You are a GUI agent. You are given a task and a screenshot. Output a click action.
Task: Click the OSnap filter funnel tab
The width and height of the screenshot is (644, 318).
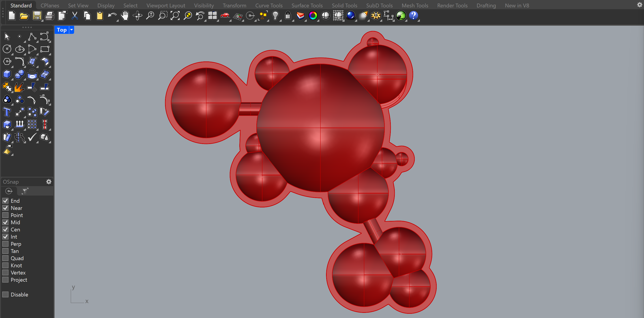[x=25, y=191]
